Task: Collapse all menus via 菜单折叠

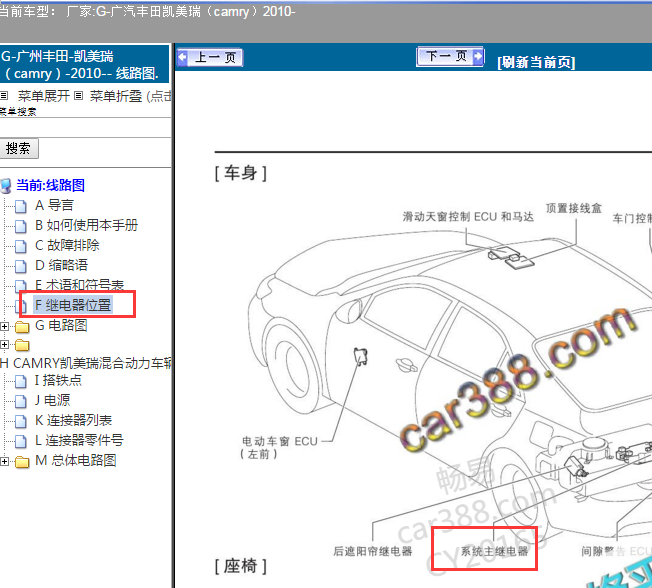Action: [x=116, y=96]
